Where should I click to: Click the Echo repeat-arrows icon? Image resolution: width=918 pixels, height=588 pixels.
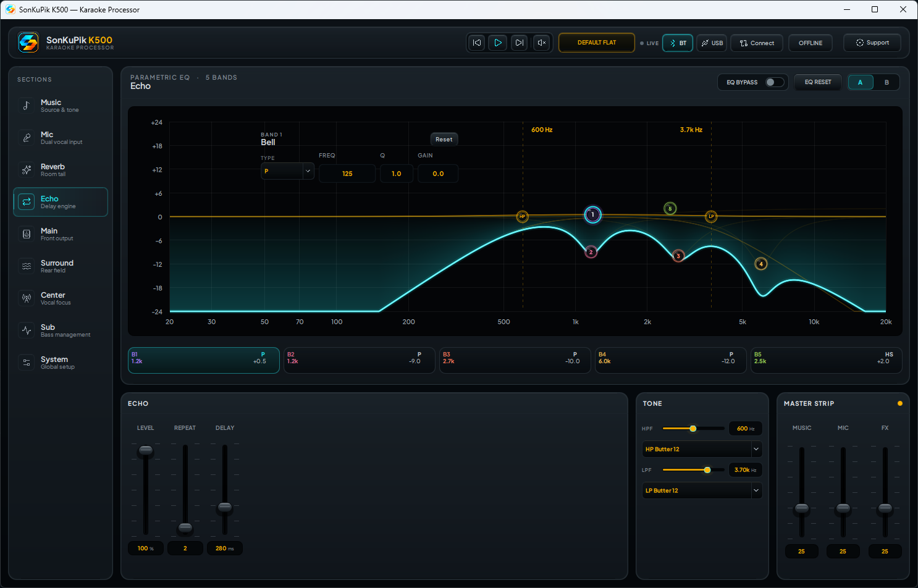click(x=27, y=202)
